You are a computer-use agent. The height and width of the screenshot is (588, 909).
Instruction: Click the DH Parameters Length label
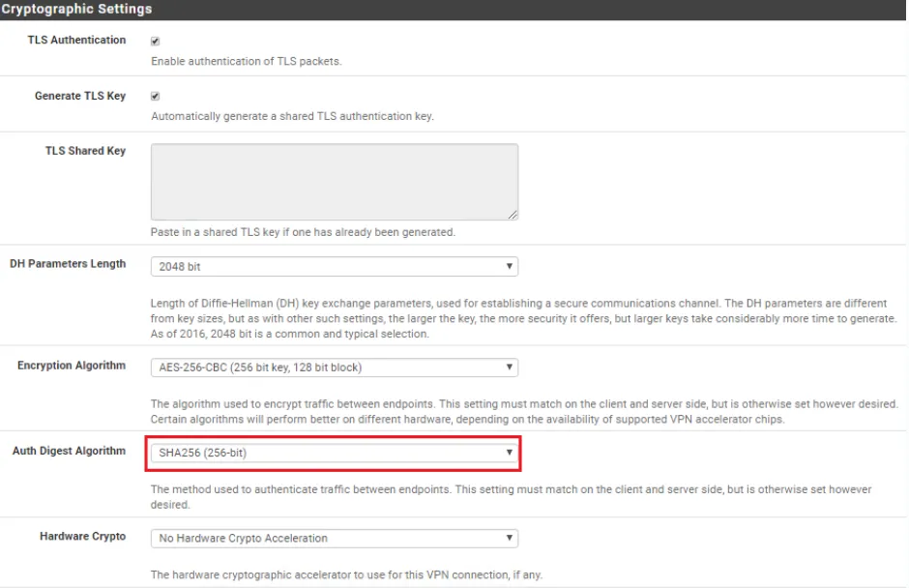(68, 264)
